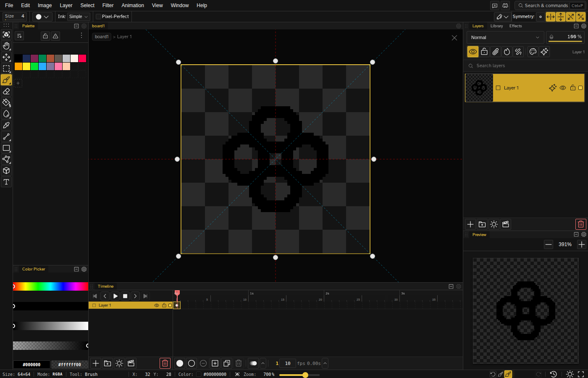Screen dimensions: 588x378
Task: Pick the red palette swatch
Action: click(x=82, y=58)
